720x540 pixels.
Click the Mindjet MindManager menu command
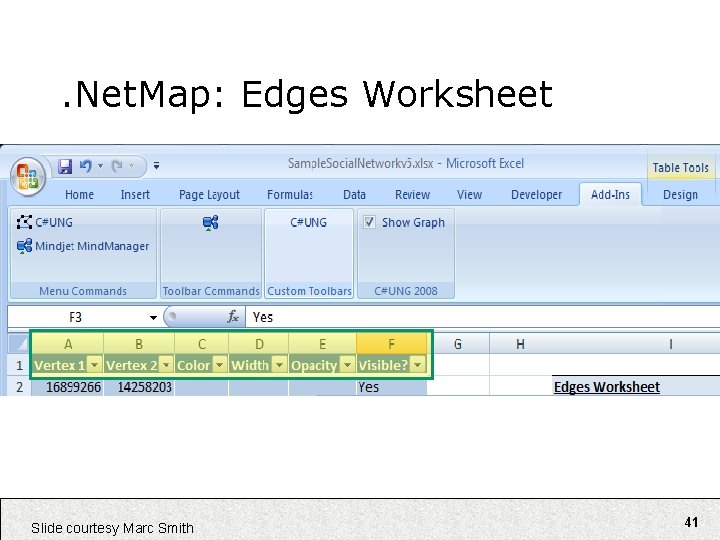(x=83, y=246)
